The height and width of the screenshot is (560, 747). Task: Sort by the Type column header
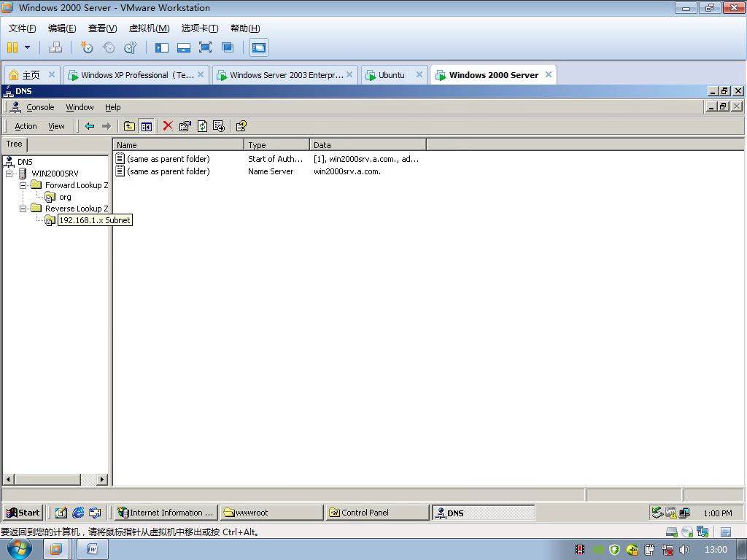coord(276,145)
